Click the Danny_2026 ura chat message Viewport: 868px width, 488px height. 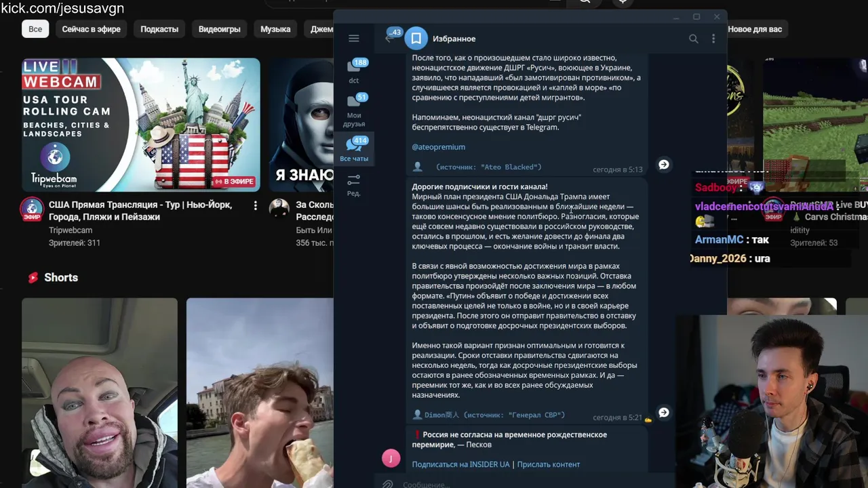click(730, 258)
